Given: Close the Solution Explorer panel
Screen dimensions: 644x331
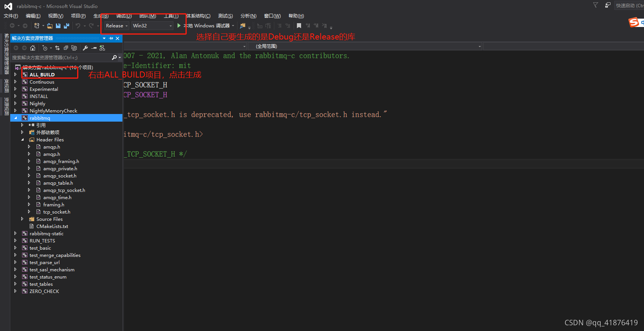Looking at the screenshot, I should (117, 38).
